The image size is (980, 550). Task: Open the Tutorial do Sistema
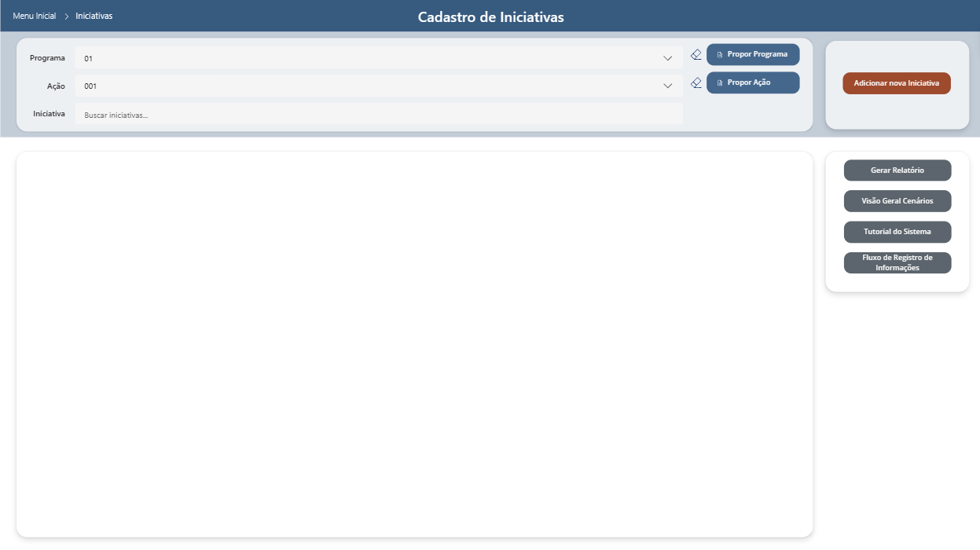pos(897,232)
